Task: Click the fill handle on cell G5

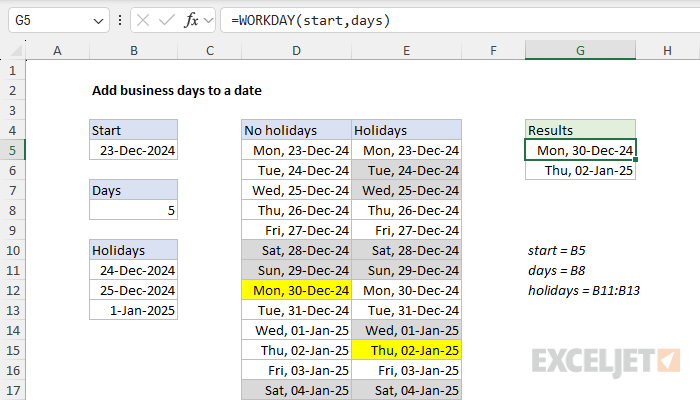Action: [635, 160]
